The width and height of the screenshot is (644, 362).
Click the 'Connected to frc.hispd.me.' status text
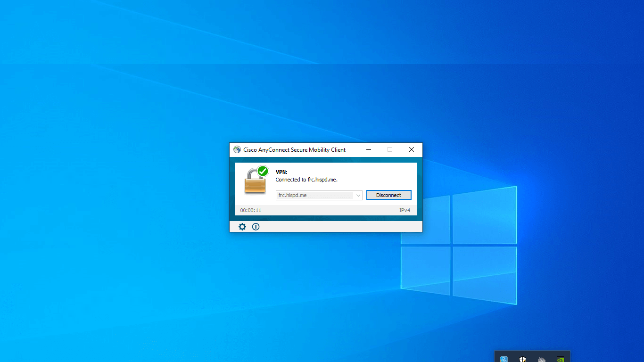pyautogui.click(x=306, y=180)
